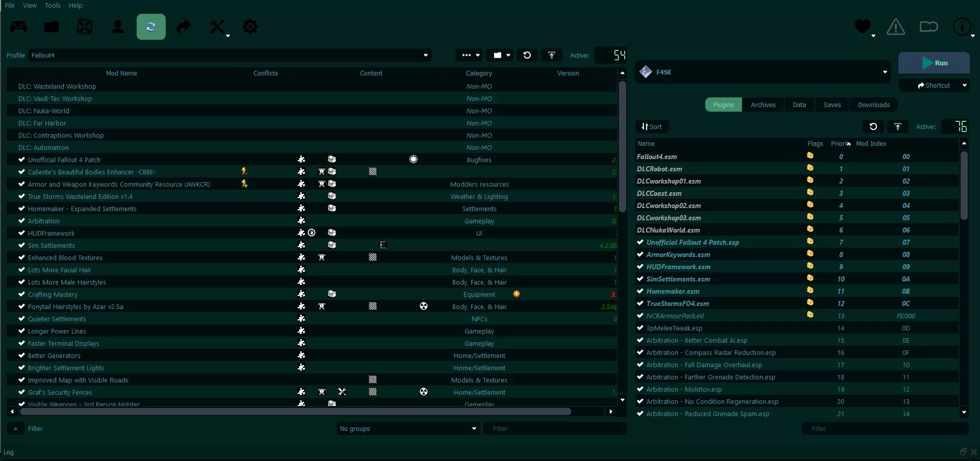Uncheck the Better Generators mod
This screenshot has width=980, height=461.
pos(21,355)
